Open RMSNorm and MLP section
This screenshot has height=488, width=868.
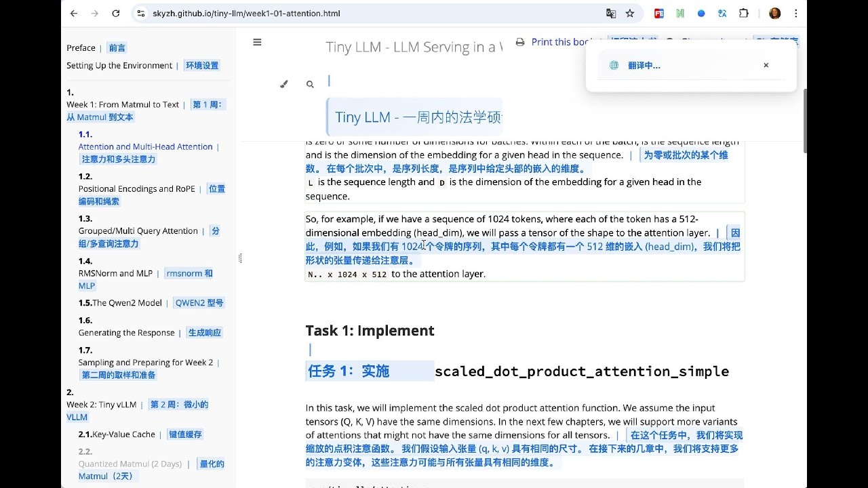click(115, 273)
